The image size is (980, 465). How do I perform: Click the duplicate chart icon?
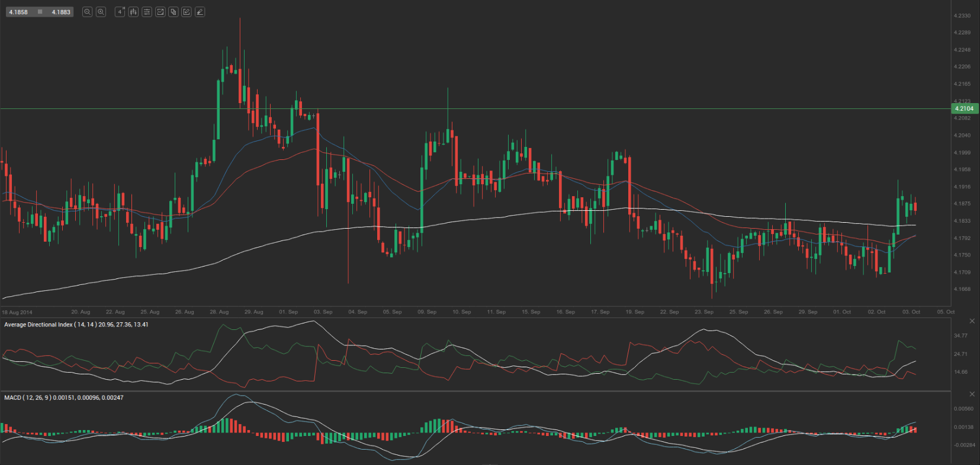tap(173, 12)
